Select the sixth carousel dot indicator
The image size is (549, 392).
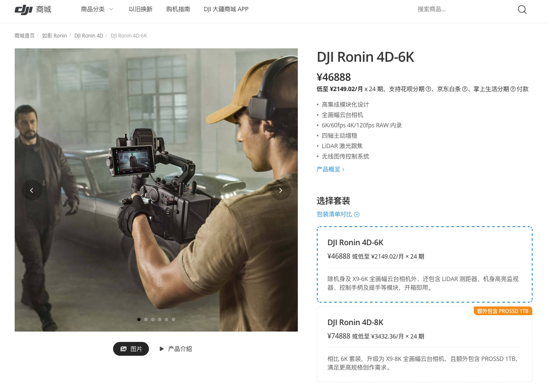174,319
